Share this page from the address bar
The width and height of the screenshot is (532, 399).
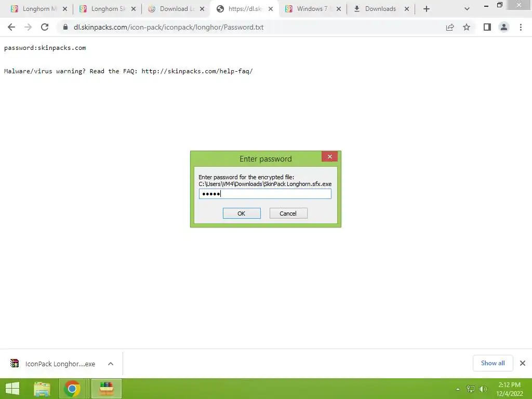[x=450, y=27]
